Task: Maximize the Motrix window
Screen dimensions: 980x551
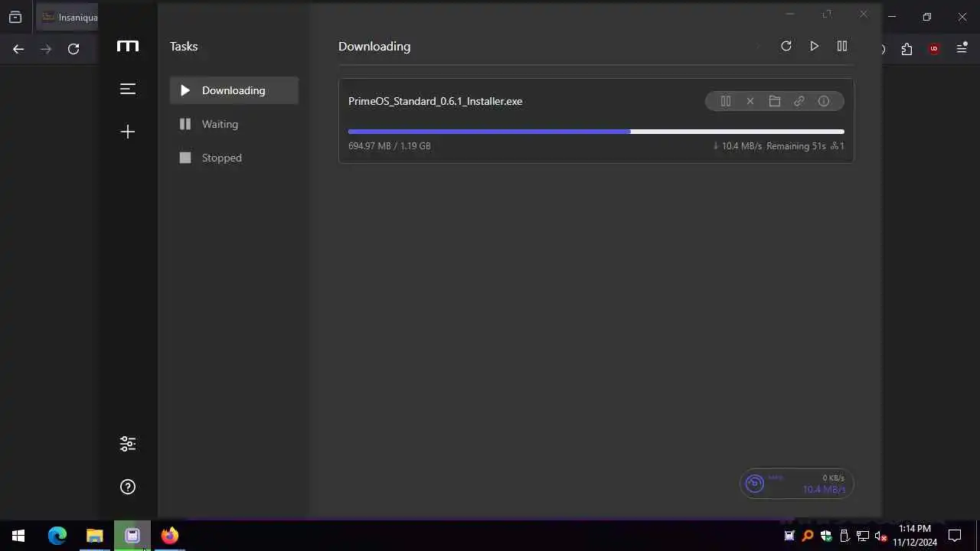Action: (x=827, y=14)
